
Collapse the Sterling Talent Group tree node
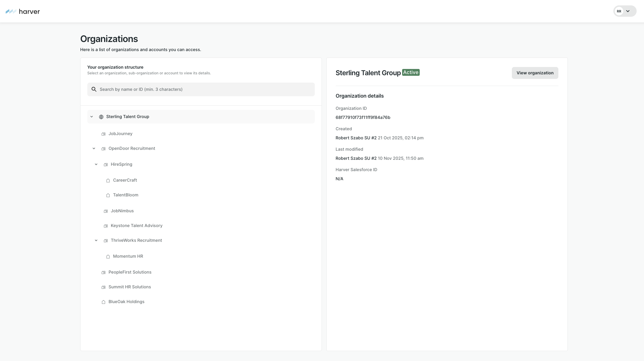[x=92, y=117]
